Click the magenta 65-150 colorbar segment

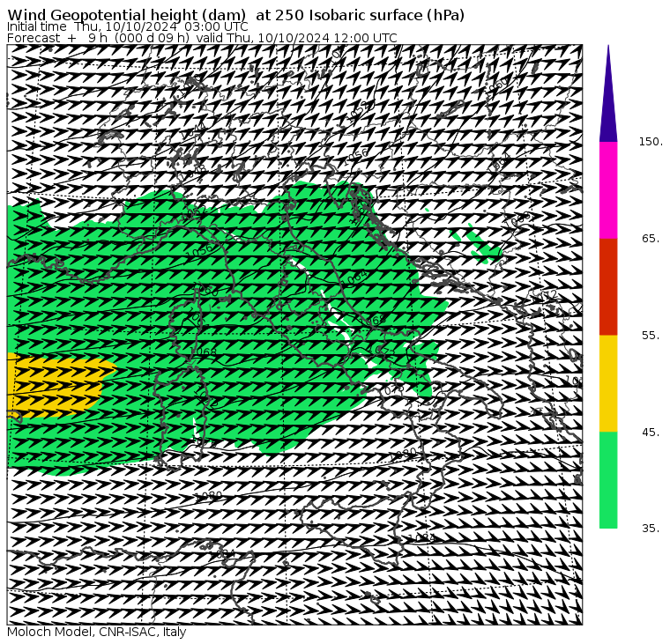click(608, 190)
